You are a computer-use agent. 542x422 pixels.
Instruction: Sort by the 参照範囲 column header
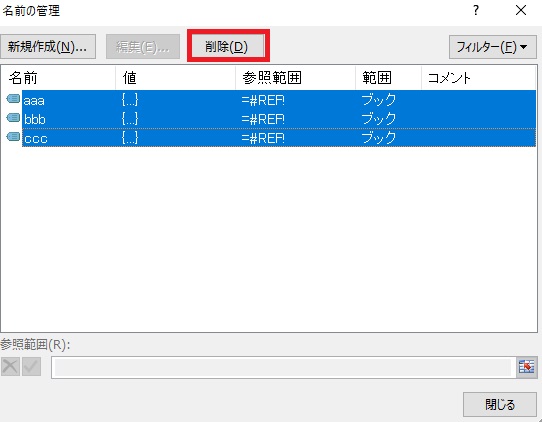[296, 78]
